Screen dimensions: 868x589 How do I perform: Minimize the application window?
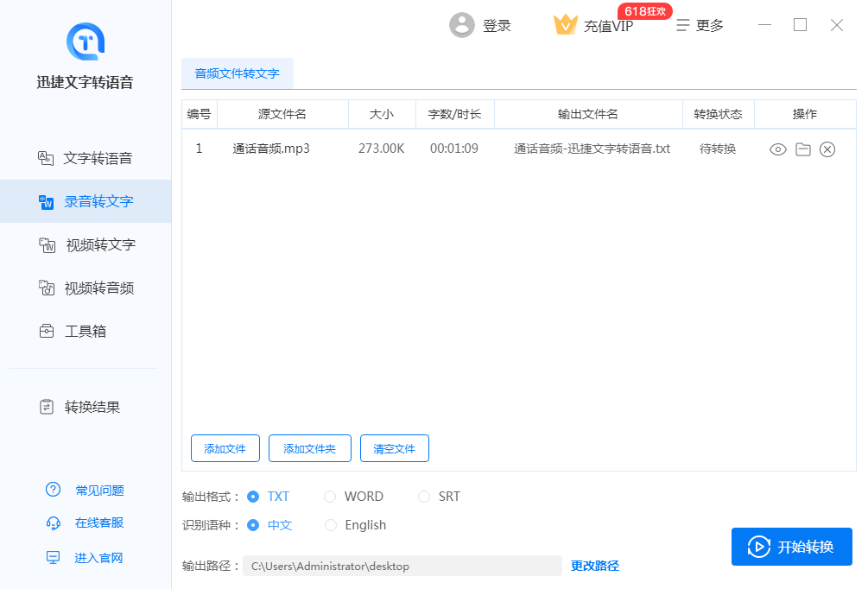[764, 25]
